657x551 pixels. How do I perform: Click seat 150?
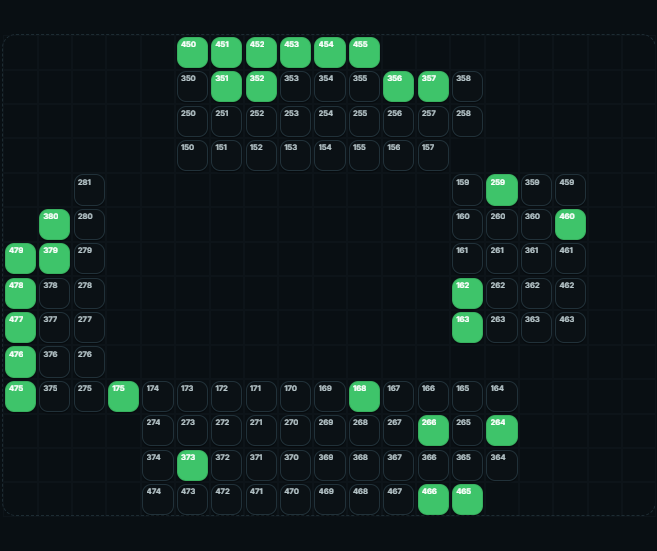click(x=192, y=155)
